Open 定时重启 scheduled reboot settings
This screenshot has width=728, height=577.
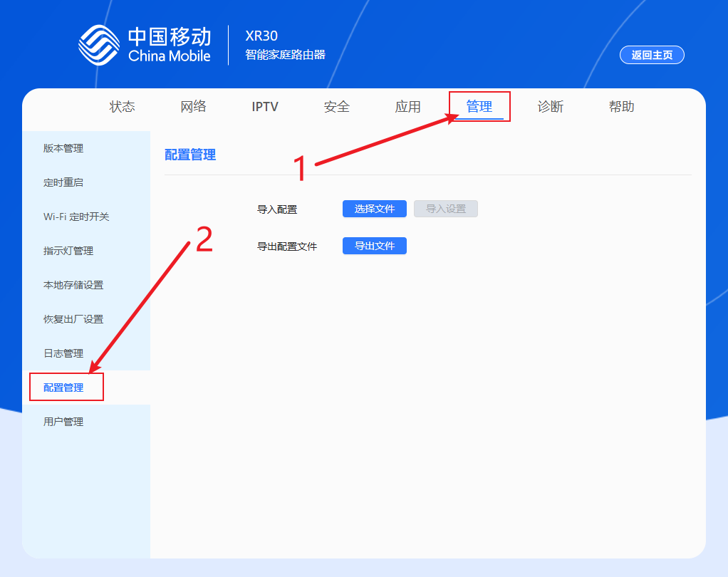click(63, 182)
